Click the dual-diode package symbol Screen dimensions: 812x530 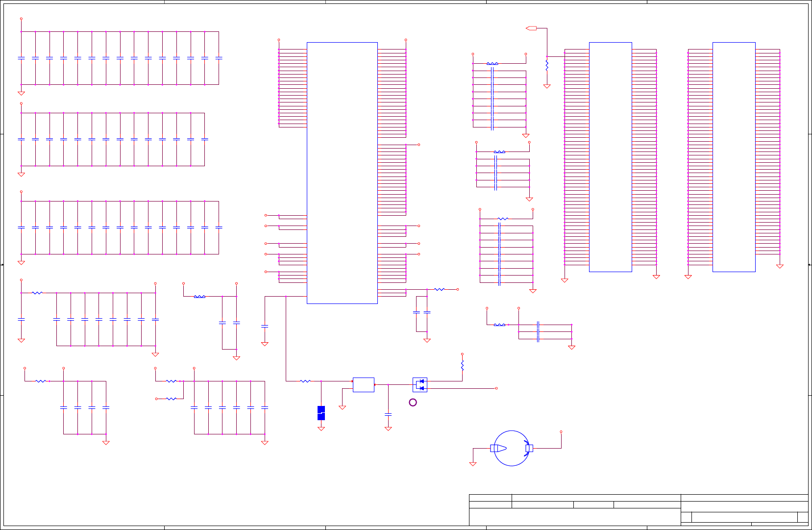(420, 384)
